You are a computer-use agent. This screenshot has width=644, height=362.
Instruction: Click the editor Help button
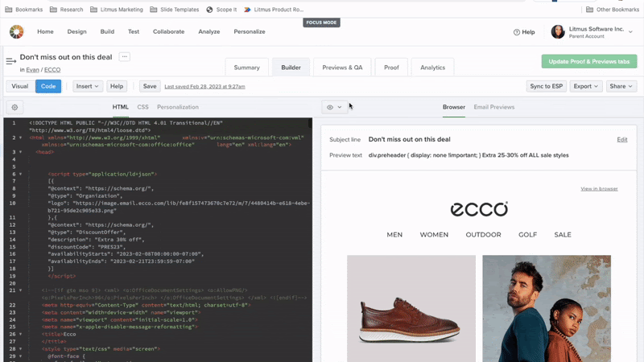[x=117, y=86]
